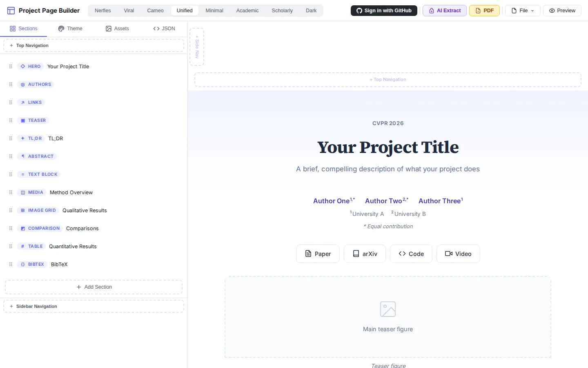Click the BIBTEX curly braces icon
Viewport: 588px width, 368px height.
tap(23, 264)
